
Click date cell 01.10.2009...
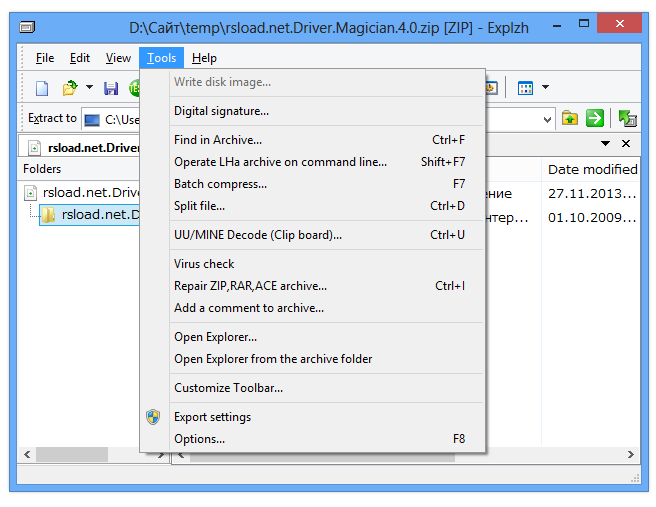coord(592,218)
